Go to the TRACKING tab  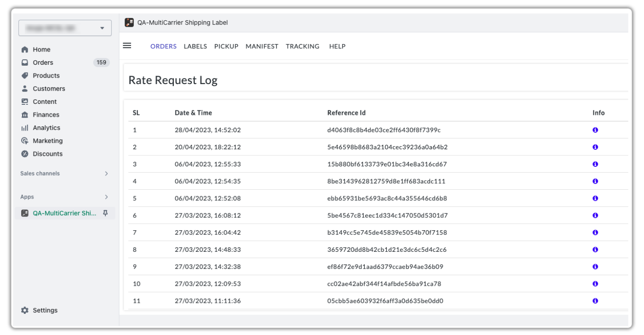[x=302, y=46]
